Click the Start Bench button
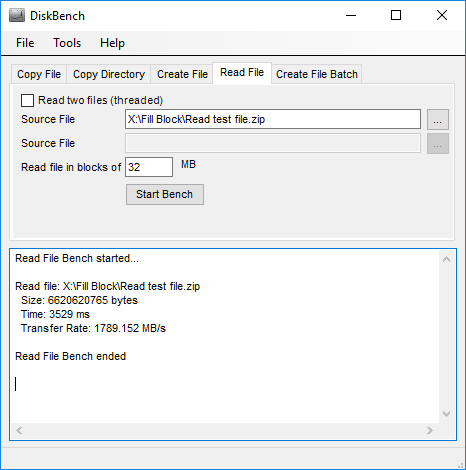This screenshot has width=466, height=470. pos(165,194)
